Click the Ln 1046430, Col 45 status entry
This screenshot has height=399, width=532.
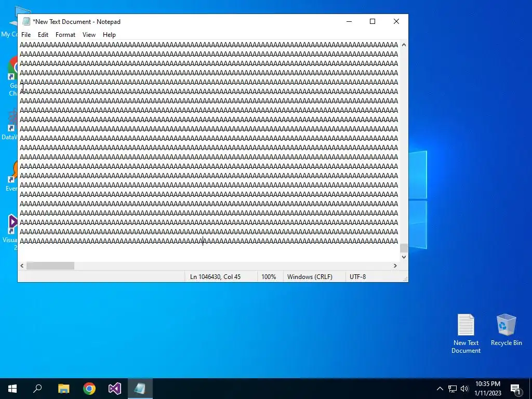tap(215, 277)
